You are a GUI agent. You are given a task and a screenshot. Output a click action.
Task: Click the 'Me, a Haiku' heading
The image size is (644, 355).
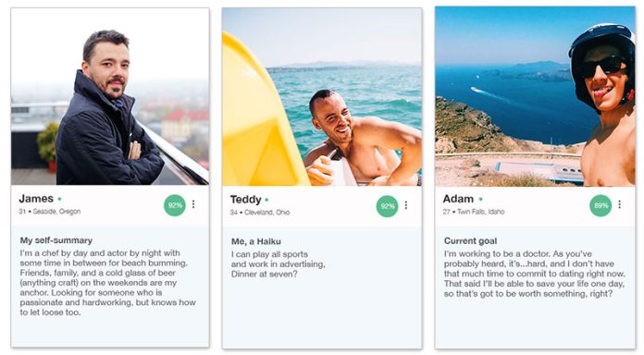[256, 241]
